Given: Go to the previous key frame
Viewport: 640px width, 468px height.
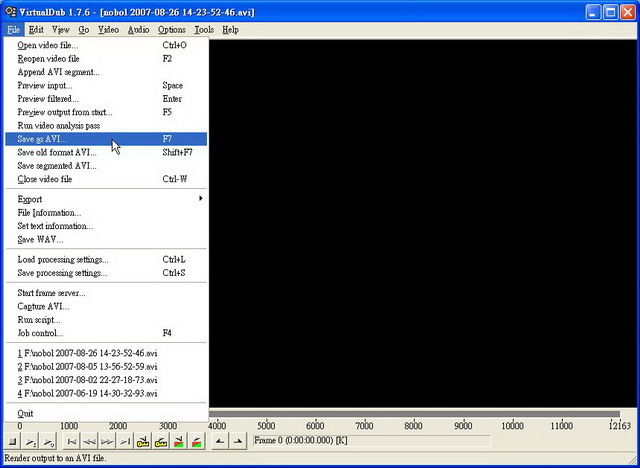Looking at the screenshot, I should click(x=143, y=441).
